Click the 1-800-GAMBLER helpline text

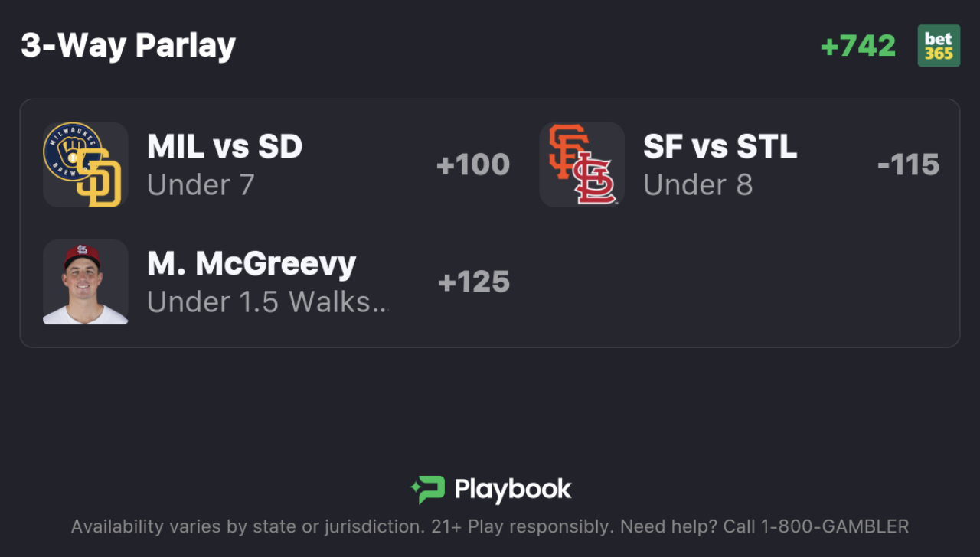click(x=835, y=526)
